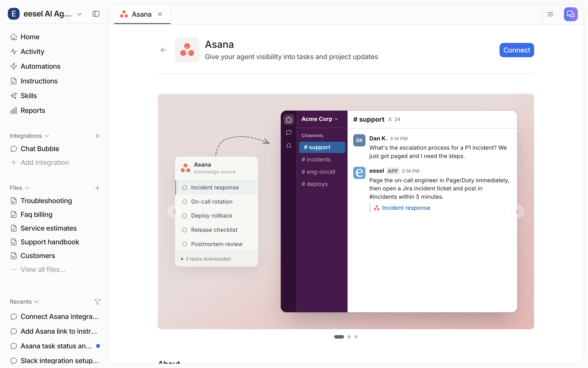Viewport: 588px width, 368px height.
Task: Select the third carousel dot
Action: pyautogui.click(x=356, y=337)
